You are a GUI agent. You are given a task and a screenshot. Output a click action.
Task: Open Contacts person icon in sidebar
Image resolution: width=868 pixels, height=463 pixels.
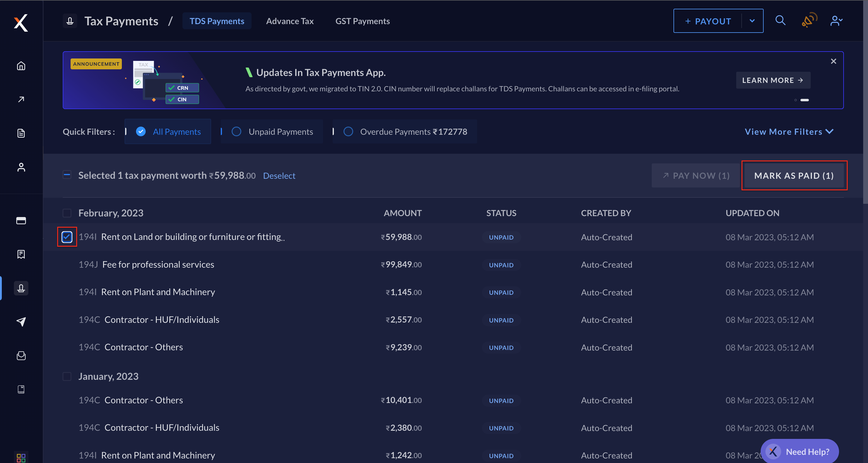click(x=21, y=167)
